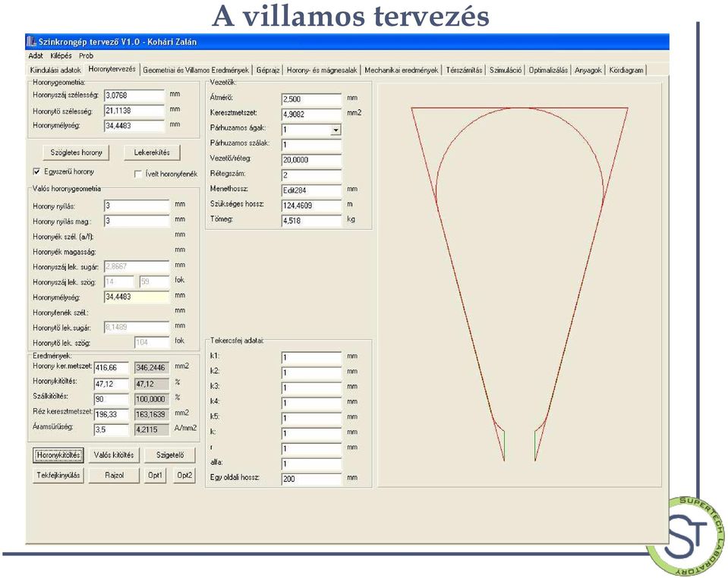This screenshot has height=578, width=728.
Task: Open the Horony- és mágnesalak tab
Action: click(x=322, y=70)
